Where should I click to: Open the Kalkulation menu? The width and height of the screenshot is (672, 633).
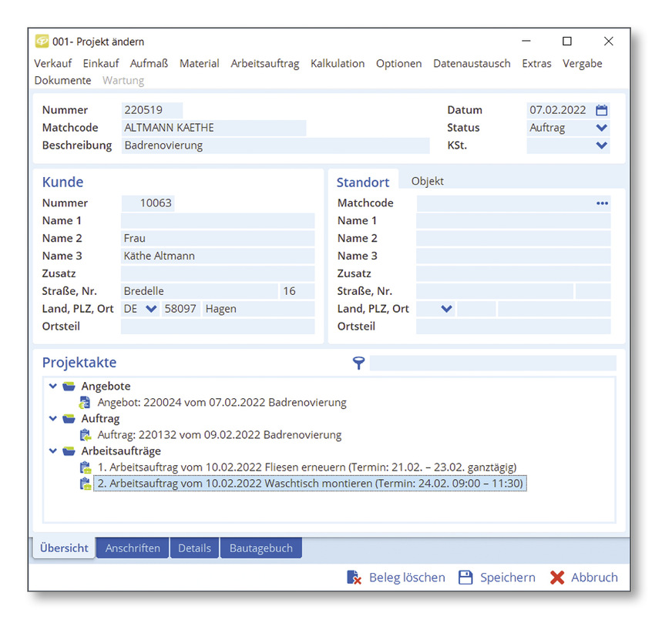tap(338, 64)
